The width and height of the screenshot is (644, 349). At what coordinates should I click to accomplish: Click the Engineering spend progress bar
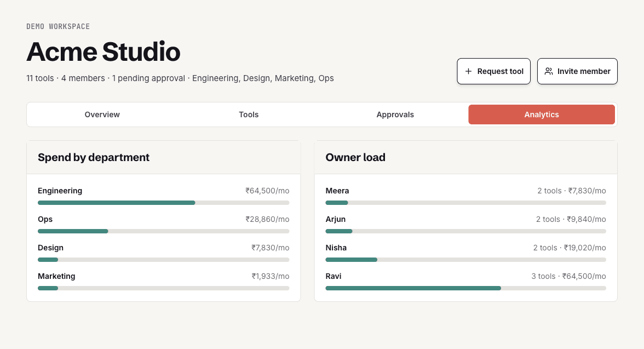(163, 203)
